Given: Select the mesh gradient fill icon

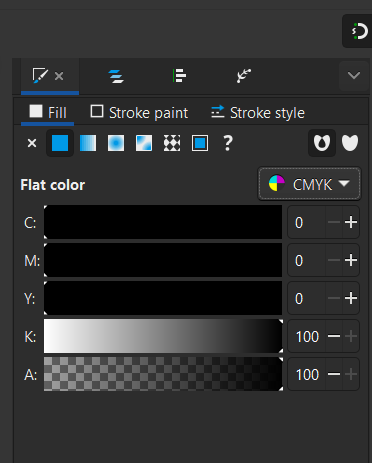Looking at the screenshot, I should click(x=144, y=143).
